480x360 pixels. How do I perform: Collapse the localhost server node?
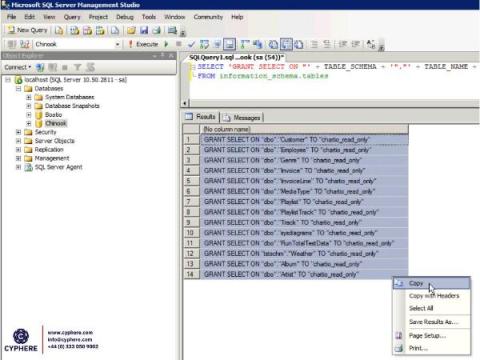8,80
